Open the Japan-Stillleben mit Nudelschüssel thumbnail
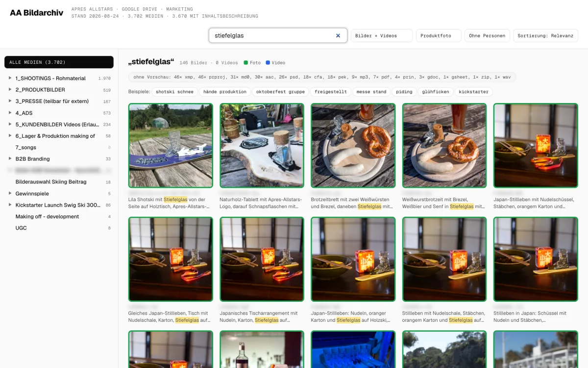588x368 pixels. (x=536, y=145)
